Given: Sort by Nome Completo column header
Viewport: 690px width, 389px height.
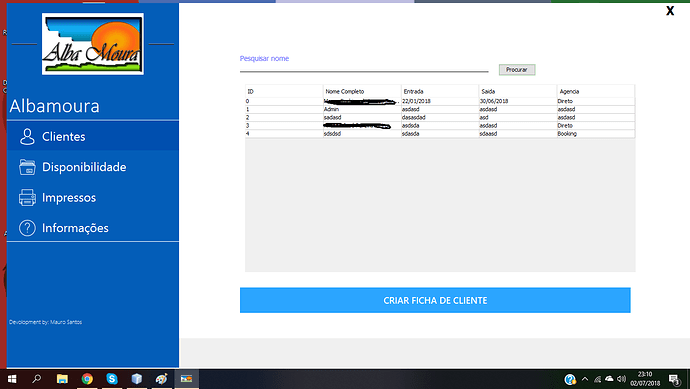Looking at the screenshot, I should (362, 91).
